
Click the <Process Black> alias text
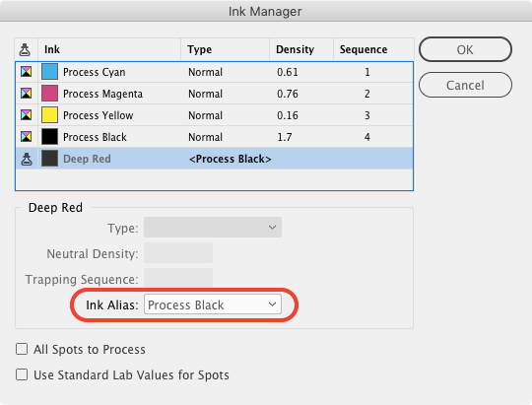[230, 159]
